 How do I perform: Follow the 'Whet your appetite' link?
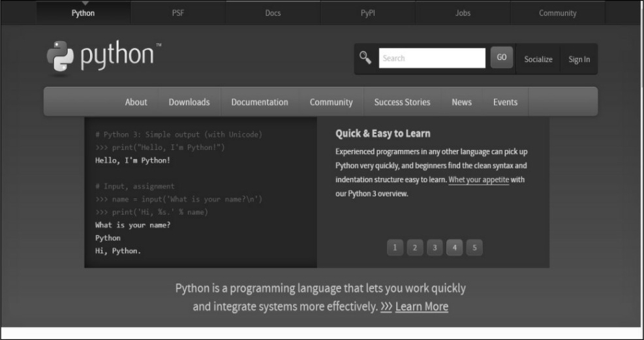tap(478, 180)
